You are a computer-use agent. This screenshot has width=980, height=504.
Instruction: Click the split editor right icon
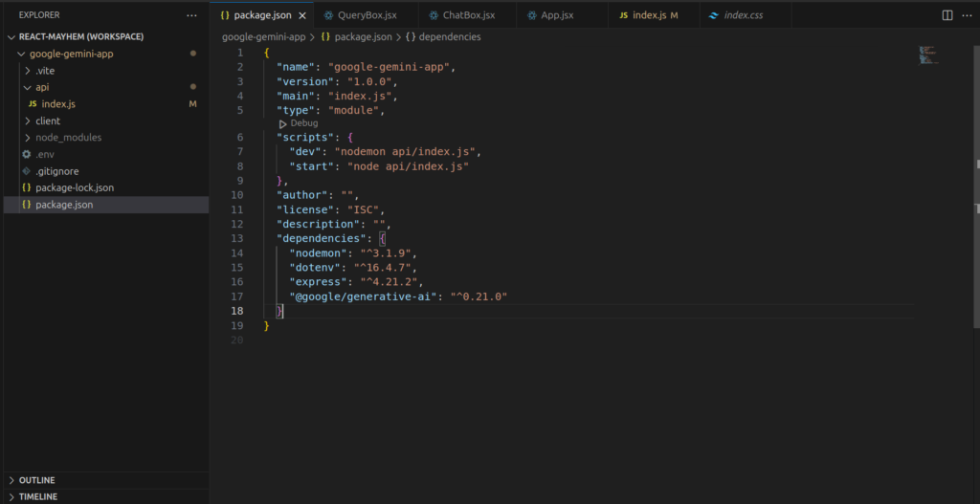947,15
